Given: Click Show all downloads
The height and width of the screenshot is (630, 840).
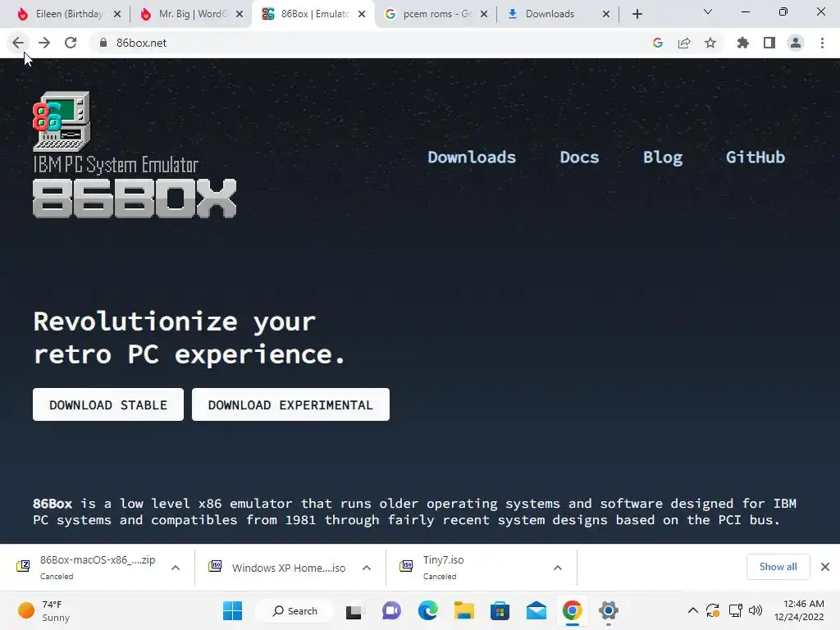Looking at the screenshot, I should point(778,567).
